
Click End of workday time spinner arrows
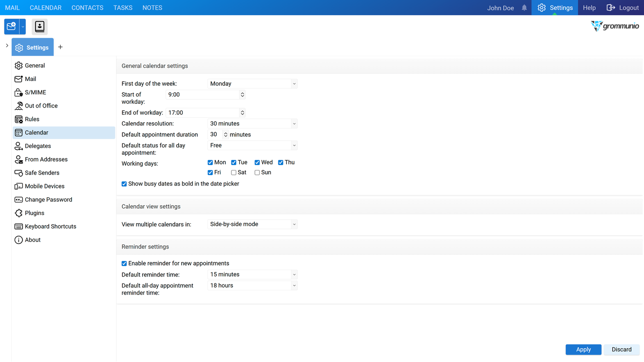(242, 113)
